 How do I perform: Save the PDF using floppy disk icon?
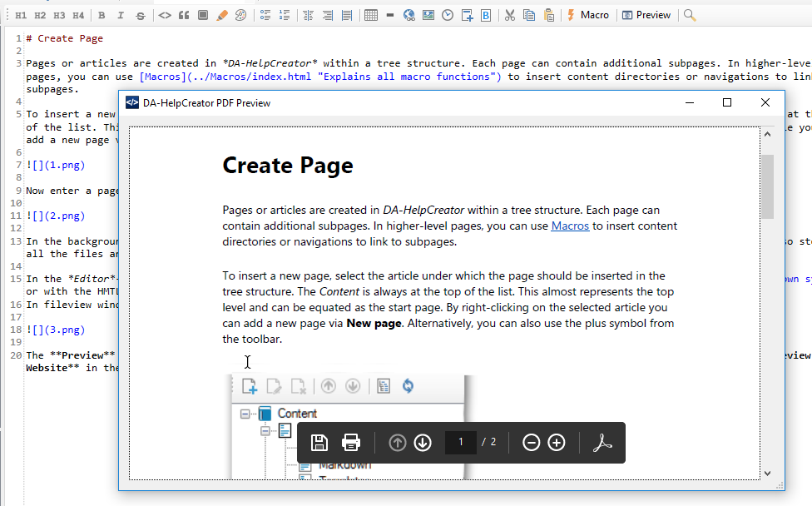click(x=319, y=442)
